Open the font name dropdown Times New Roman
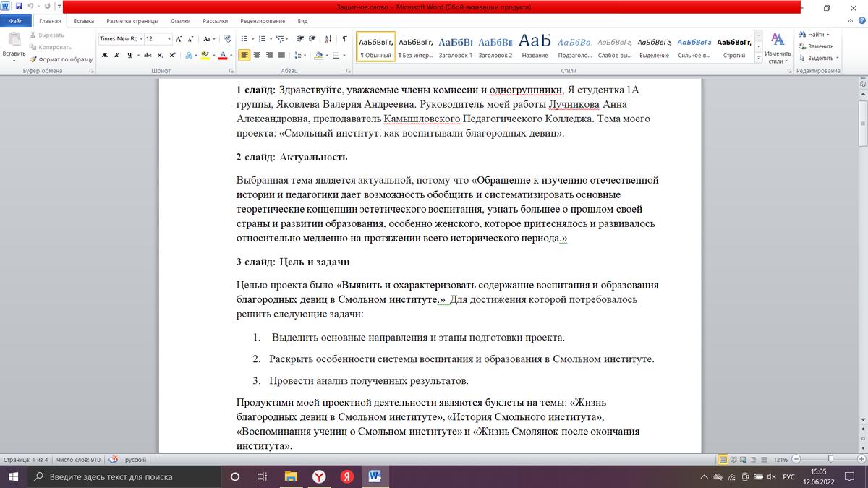This screenshot has width=868, height=488. pos(140,39)
